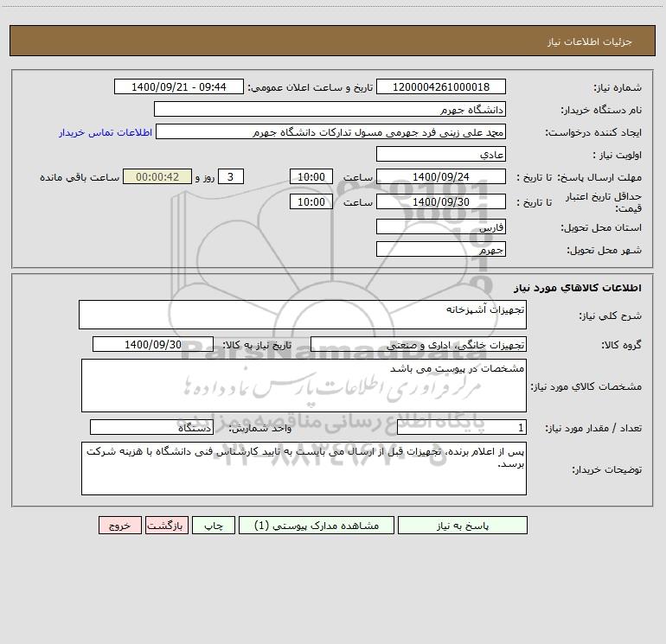Click the 'اولویت نیاز :' label
Image resolution: width=666 pixels, height=644 pixels.
point(618,156)
